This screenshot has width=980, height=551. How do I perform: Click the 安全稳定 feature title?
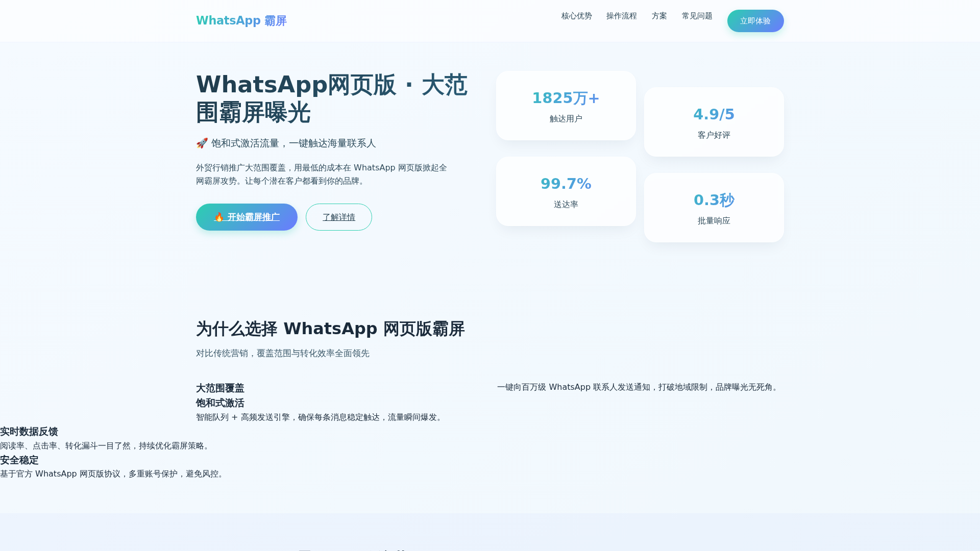(19, 460)
